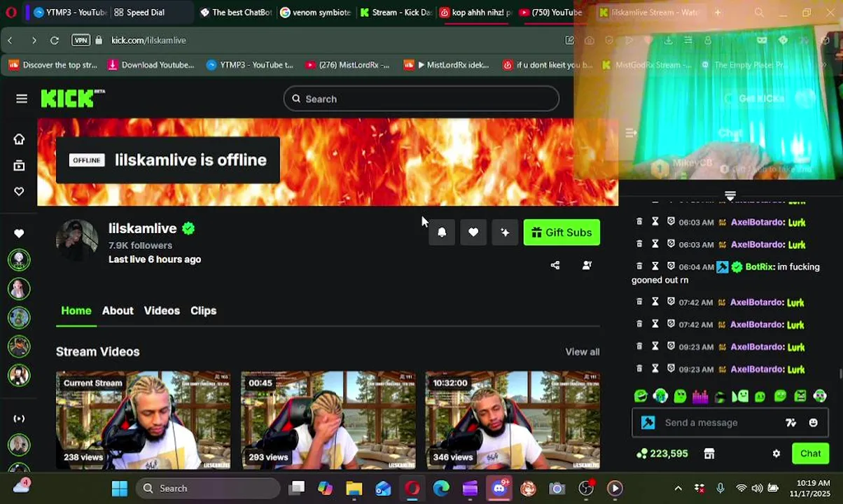The image size is (843, 504).
Task: Open the live radio icon in Kick sidebar
Action: (19, 419)
